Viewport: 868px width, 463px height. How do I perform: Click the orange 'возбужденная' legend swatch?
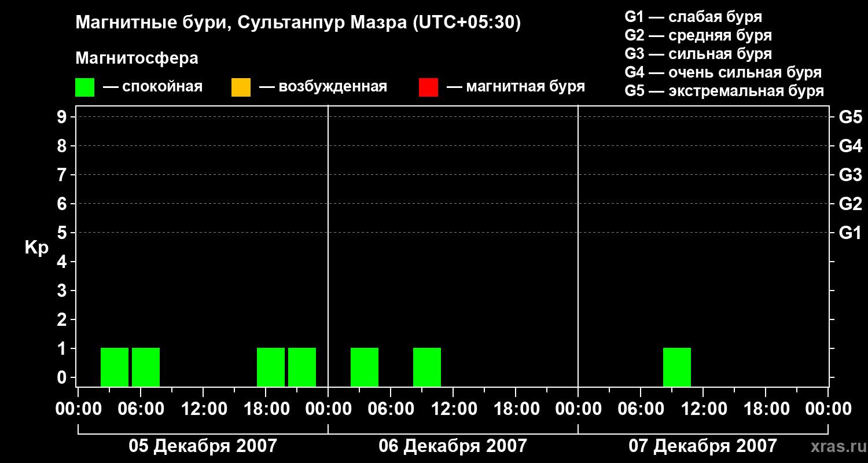(241, 87)
